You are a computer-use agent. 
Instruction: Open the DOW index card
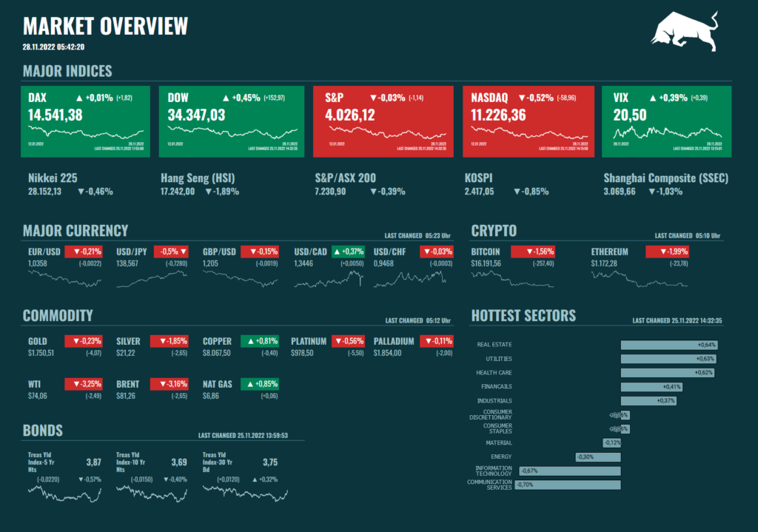[232, 122]
